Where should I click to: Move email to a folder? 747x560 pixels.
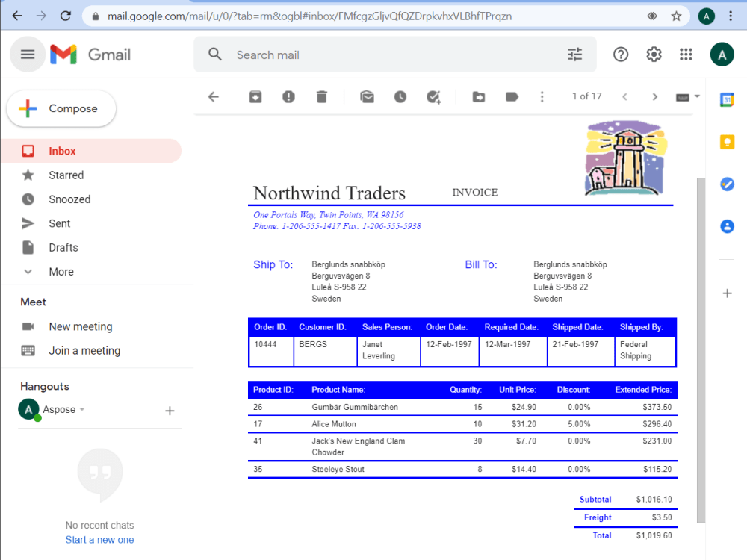coord(479,97)
